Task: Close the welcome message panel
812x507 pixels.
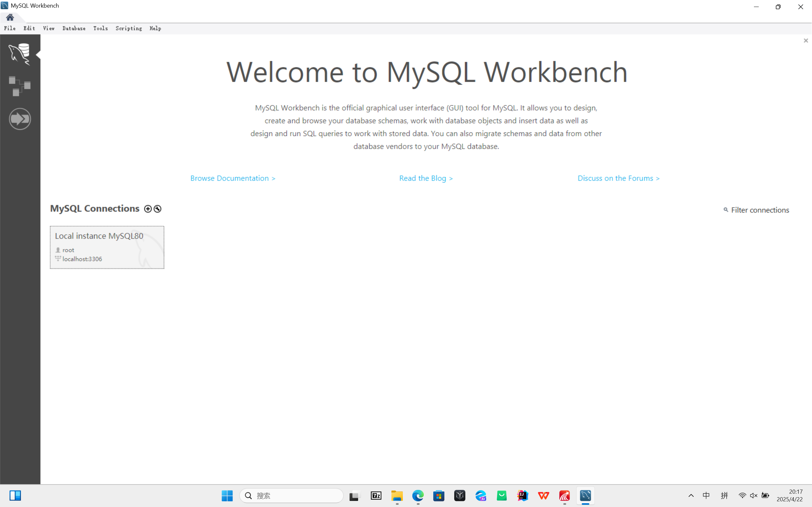Action: tap(806, 41)
